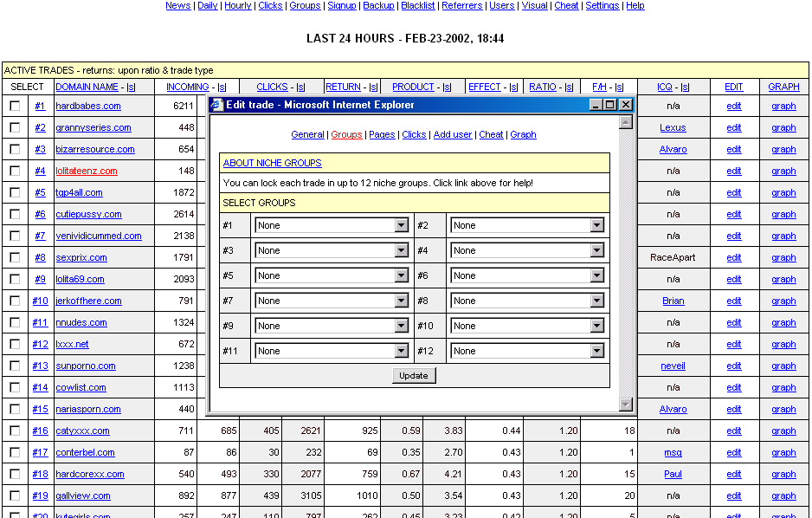The height and width of the screenshot is (518, 812).
Task: Open the Pages tab in Edit trade
Action: pos(382,134)
